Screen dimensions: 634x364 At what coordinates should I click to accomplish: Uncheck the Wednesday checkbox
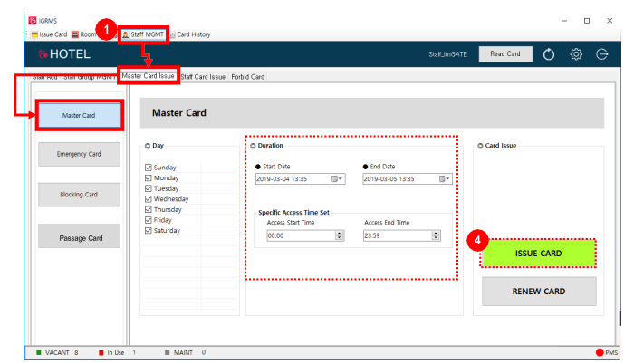148,199
